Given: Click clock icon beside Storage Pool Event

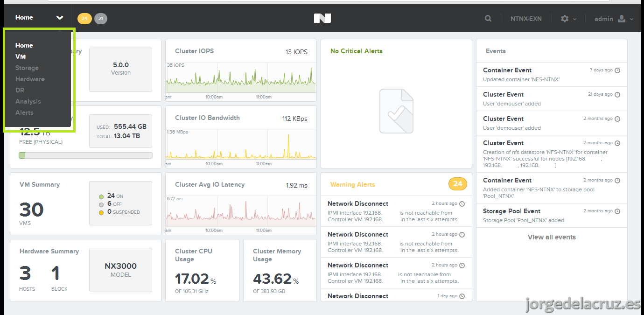Looking at the screenshot, I should pyautogui.click(x=617, y=211).
